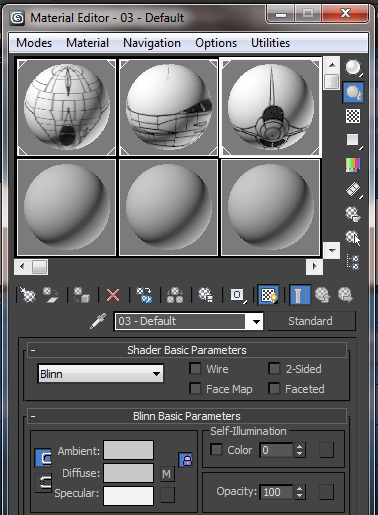Pick material with the eyedropper icon
The height and width of the screenshot is (515, 378).
(x=98, y=321)
